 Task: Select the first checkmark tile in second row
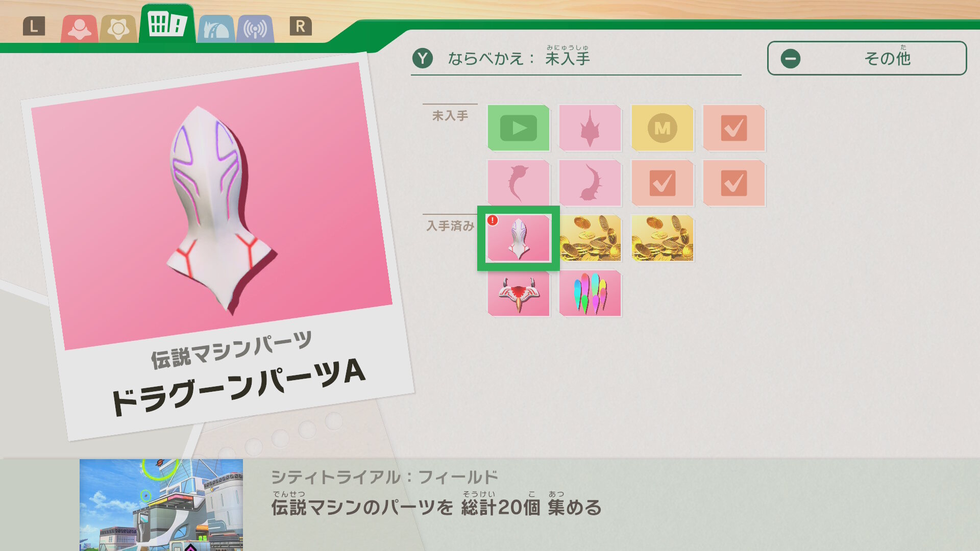(662, 183)
